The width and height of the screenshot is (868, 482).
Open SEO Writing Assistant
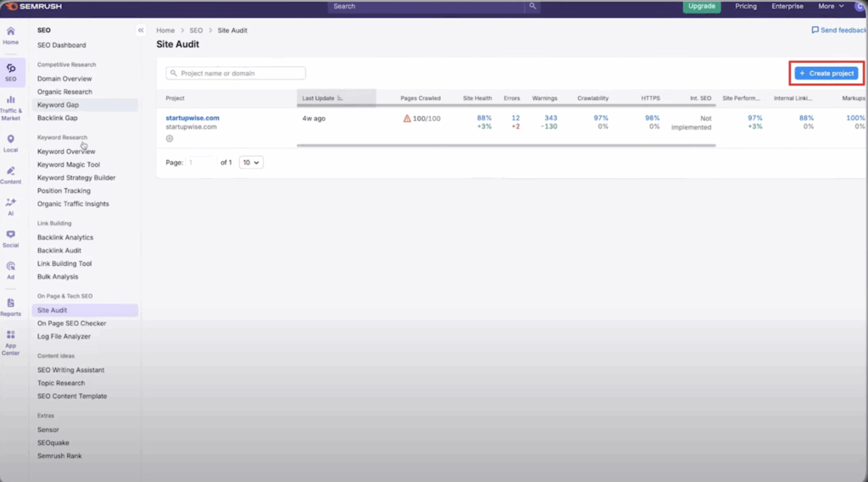tap(71, 370)
